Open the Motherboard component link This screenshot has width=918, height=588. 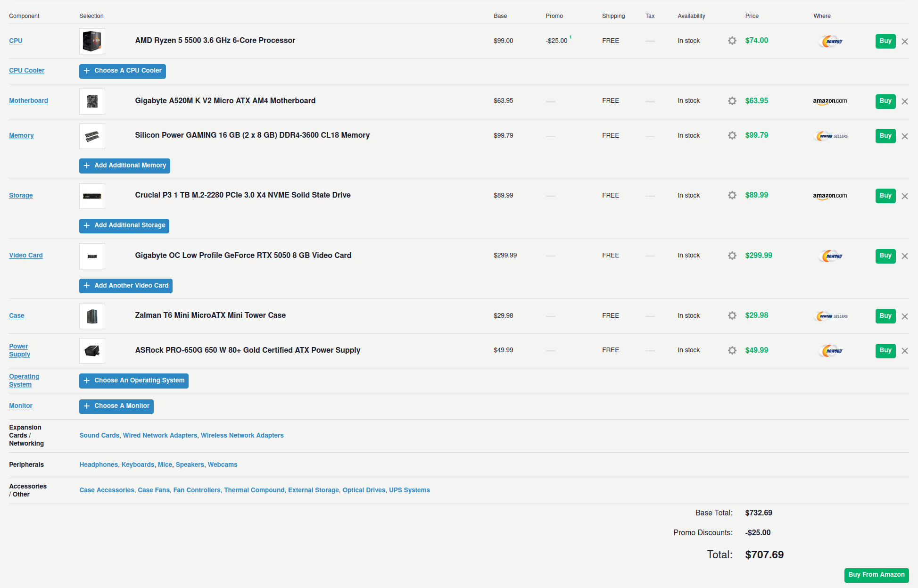point(28,100)
